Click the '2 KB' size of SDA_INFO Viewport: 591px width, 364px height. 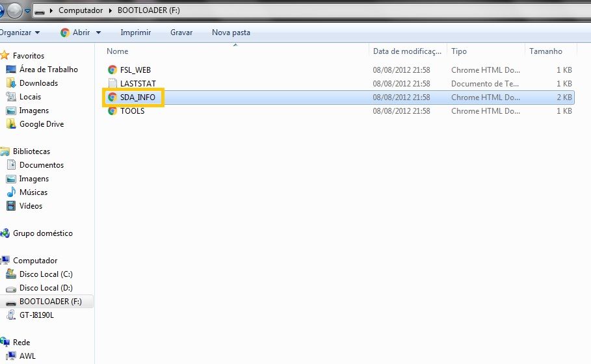564,97
